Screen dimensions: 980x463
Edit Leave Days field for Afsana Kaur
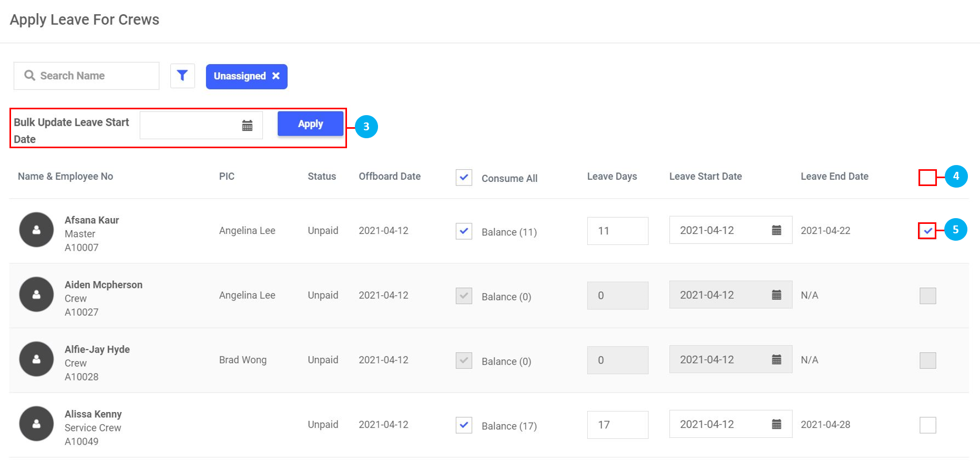pyautogui.click(x=617, y=231)
